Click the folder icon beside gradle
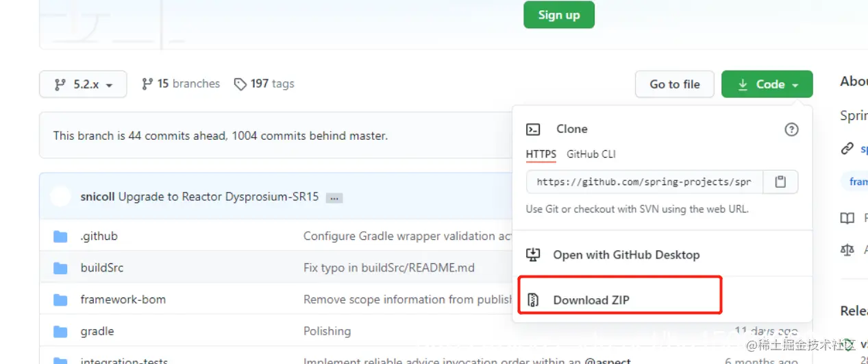Viewport: 868px width, 364px height. pyautogui.click(x=60, y=332)
